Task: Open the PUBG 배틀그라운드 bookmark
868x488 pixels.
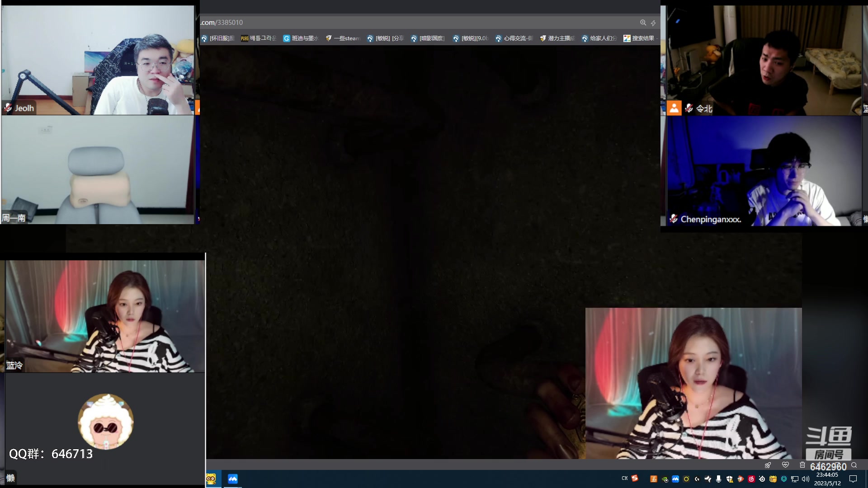Action: (258, 38)
